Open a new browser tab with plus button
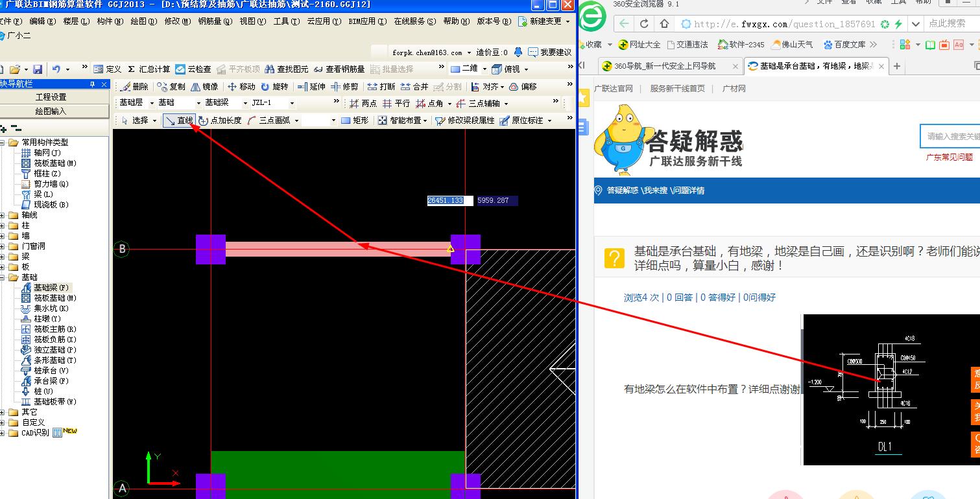The width and height of the screenshot is (980, 499). 897,66
